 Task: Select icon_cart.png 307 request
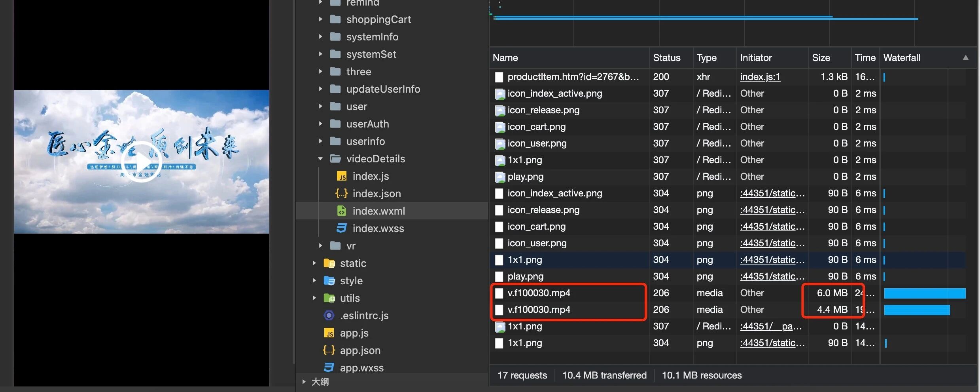(728, 127)
